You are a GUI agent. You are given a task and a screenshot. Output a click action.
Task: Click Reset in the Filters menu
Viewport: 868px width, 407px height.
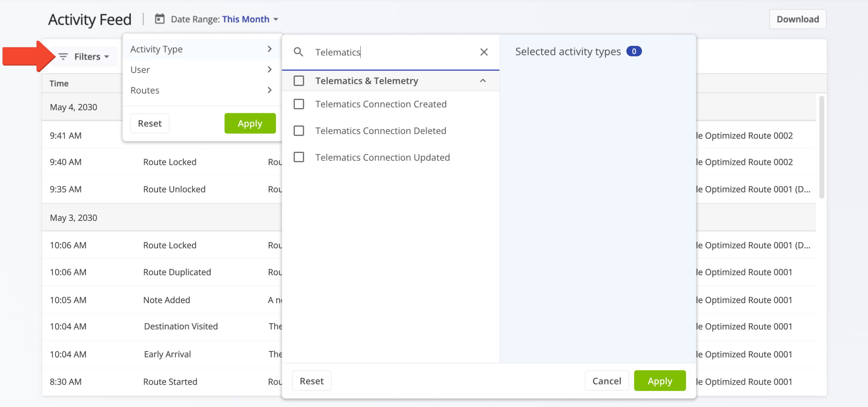150,123
